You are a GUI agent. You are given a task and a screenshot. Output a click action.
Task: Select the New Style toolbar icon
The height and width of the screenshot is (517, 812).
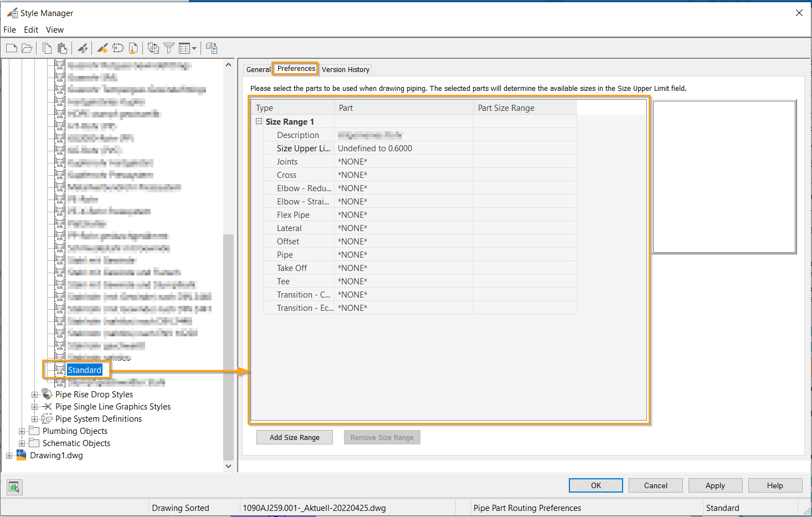(102, 48)
